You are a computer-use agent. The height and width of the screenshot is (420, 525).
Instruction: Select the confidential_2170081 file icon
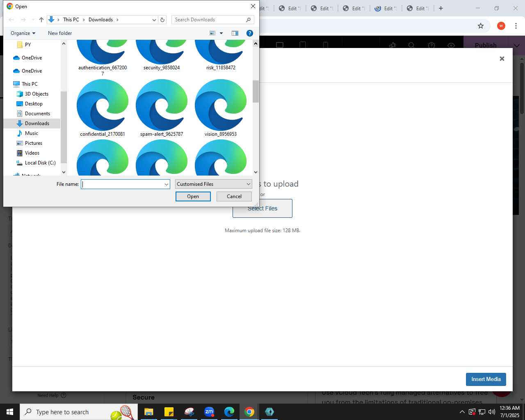pos(103,105)
